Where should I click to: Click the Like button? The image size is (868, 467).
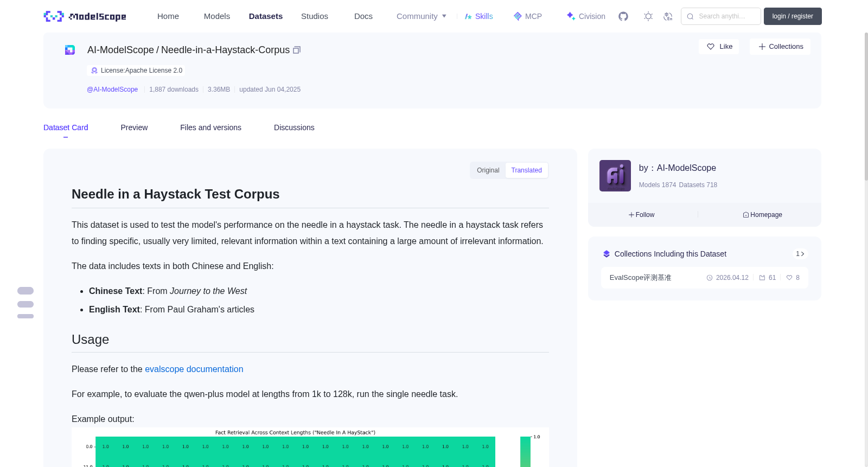click(719, 47)
